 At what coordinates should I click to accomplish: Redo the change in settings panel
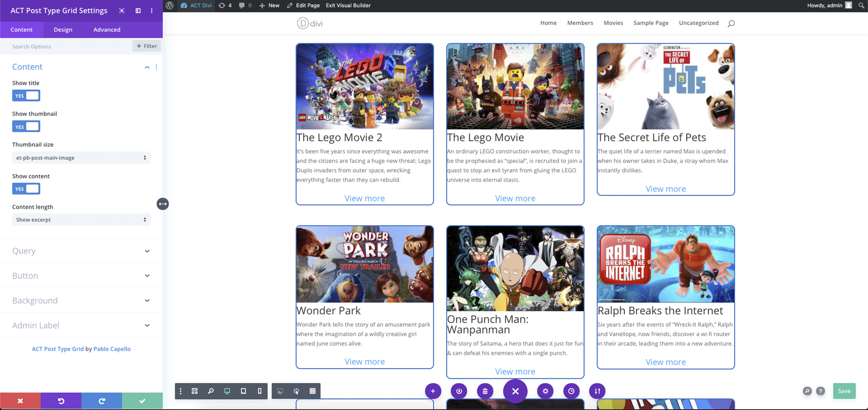pyautogui.click(x=102, y=401)
